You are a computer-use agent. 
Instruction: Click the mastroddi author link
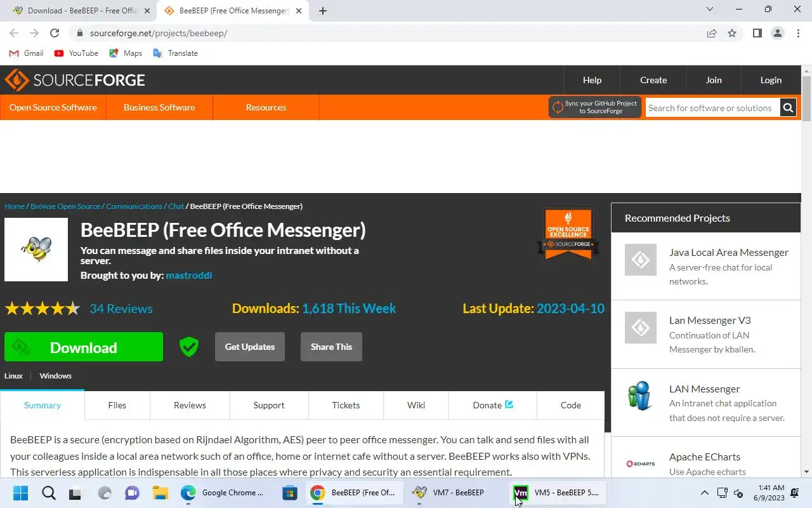tap(189, 275)
